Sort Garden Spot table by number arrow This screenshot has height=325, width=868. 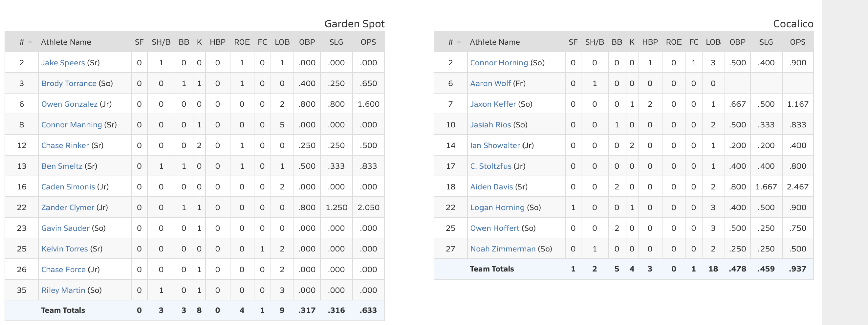(x=30, y=42)
